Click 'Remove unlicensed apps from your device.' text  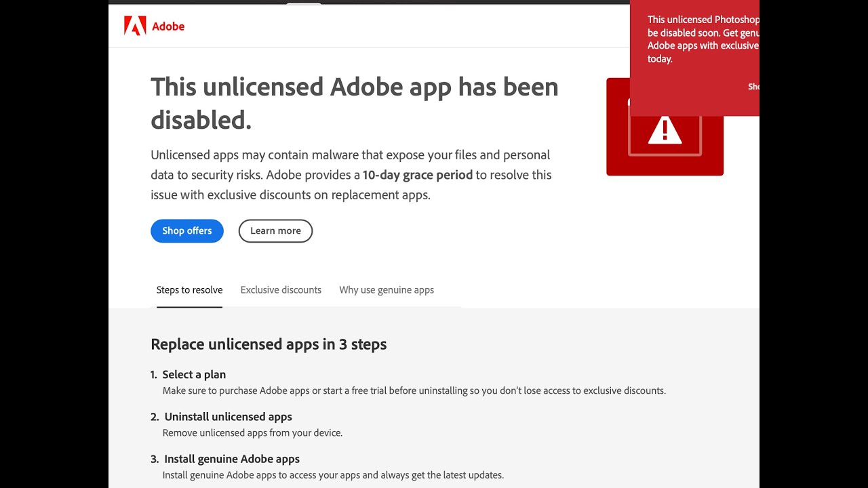[252, 433]
